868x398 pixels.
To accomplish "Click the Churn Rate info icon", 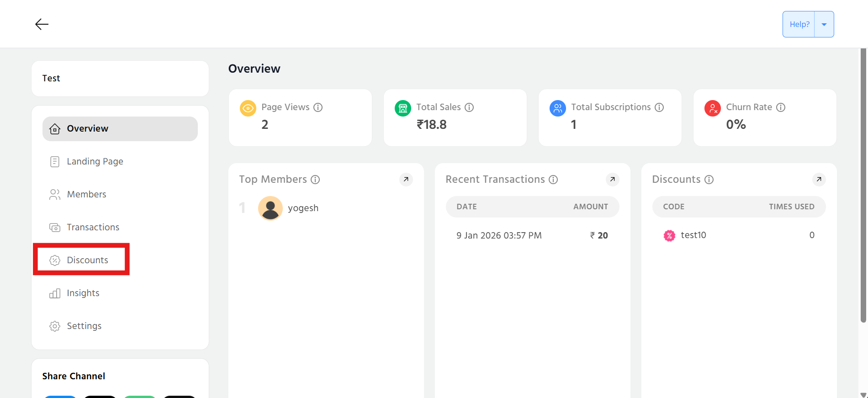I will tap(781, 107).
